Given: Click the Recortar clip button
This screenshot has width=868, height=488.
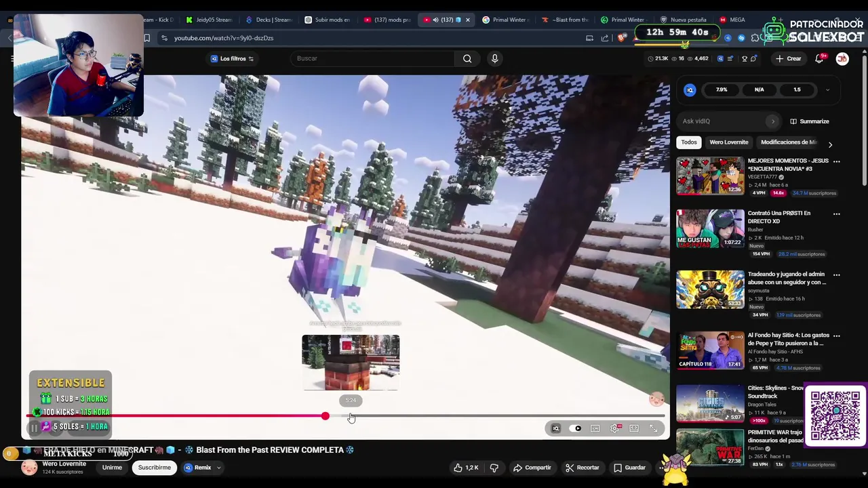Looking at the screenshot, I should pyautogui.click(x=583, y=468).
